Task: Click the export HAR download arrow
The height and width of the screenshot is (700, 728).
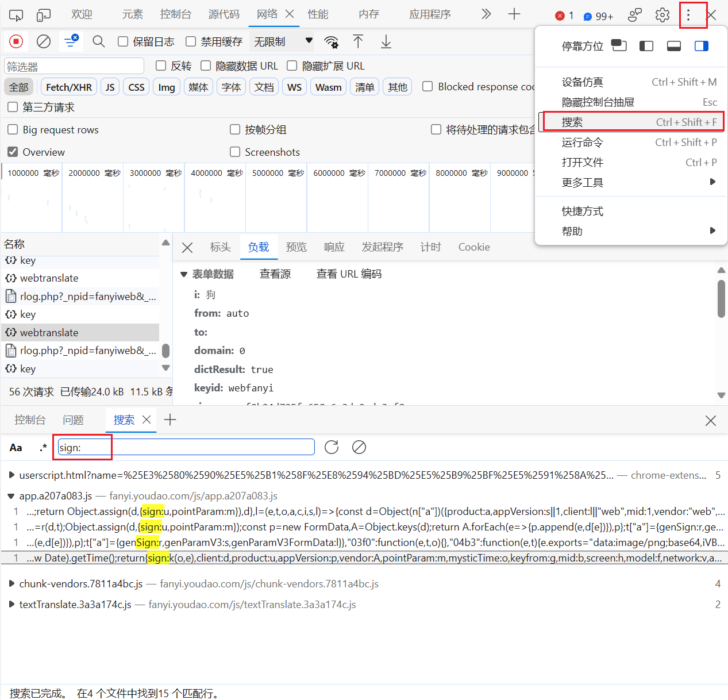Action: [386, 41]
